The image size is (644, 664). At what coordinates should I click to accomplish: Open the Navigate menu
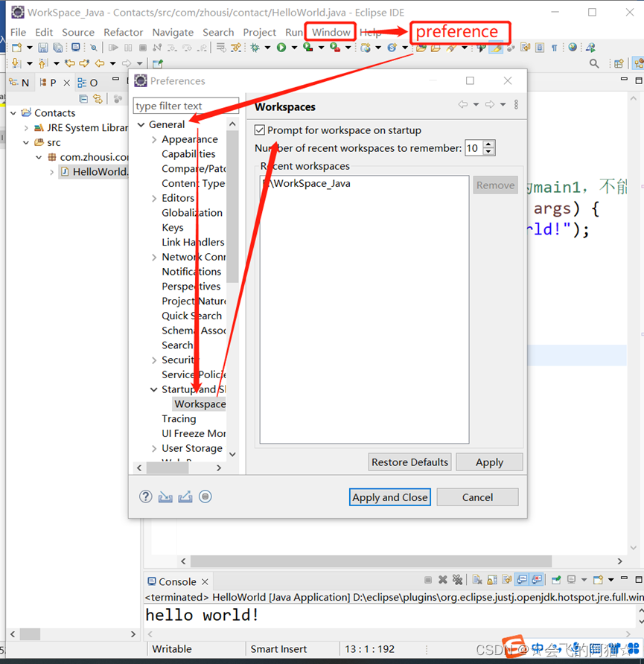pos(173,32)
